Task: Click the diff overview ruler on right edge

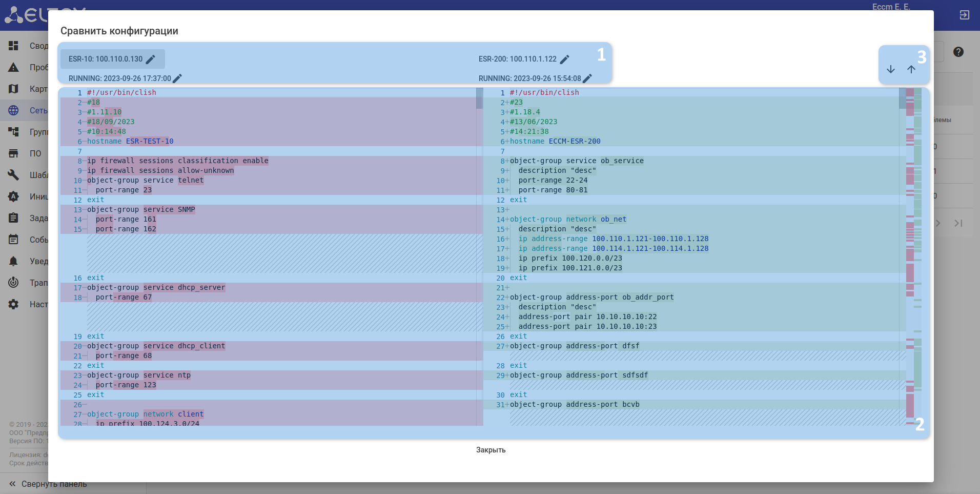Action: click(x=913, y=256)
